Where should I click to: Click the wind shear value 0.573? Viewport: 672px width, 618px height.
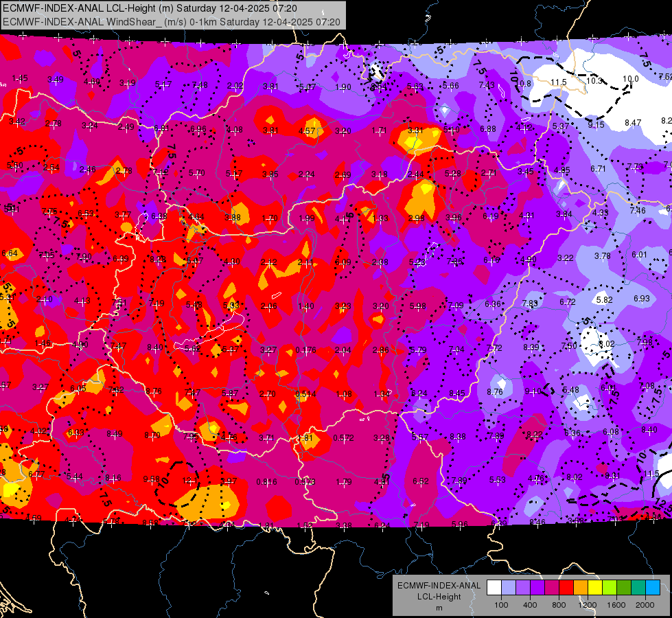coord(305,481)
